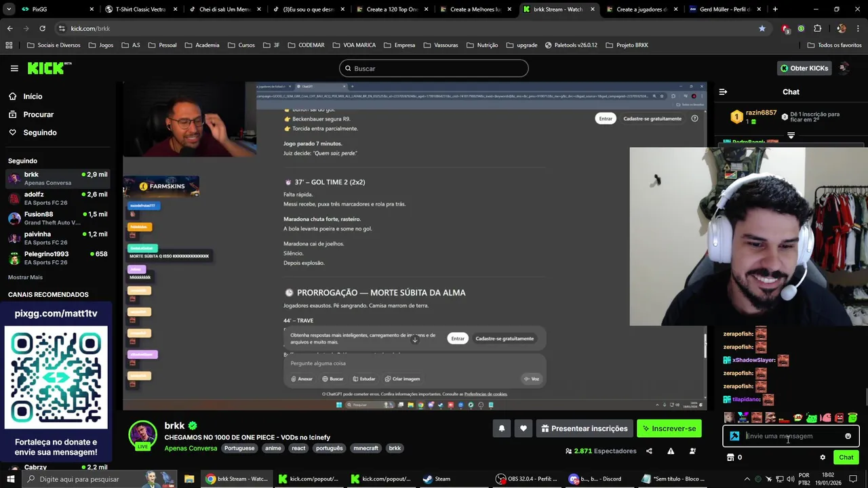Open the Windows Start menu
This screenshot has height=488, width=868.
11,479
